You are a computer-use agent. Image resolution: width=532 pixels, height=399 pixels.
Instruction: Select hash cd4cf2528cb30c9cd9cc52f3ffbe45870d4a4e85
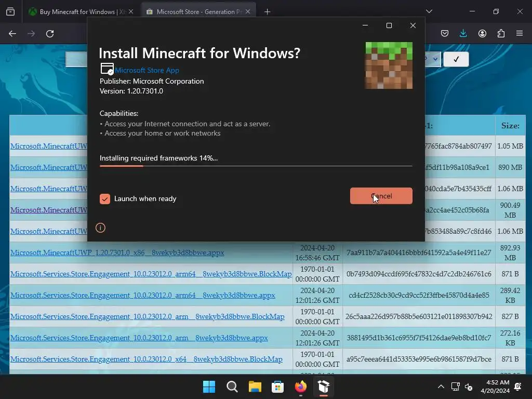pos(419,296)
